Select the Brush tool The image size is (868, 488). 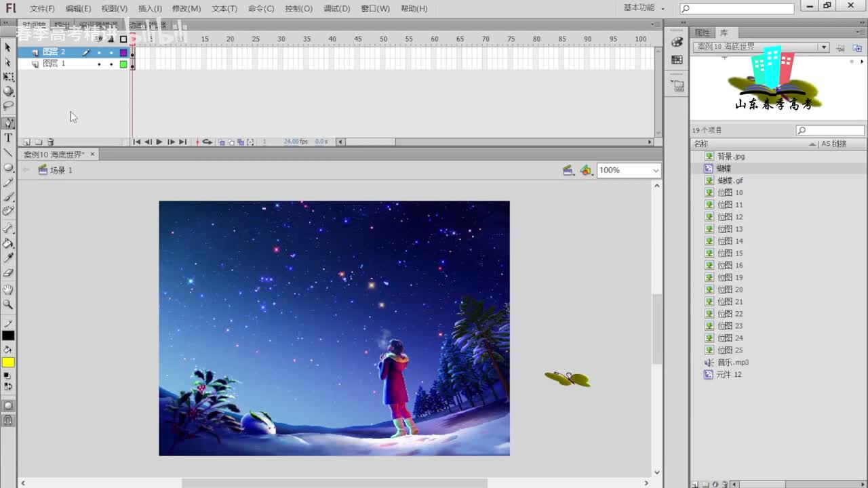[x=8, y=197]
